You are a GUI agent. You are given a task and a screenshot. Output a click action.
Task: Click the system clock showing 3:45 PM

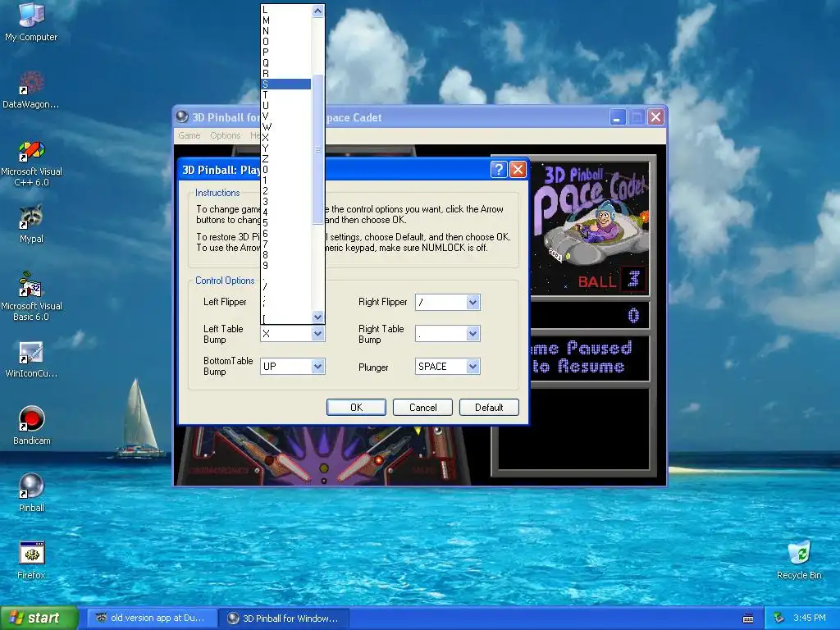tap(810, 619)
